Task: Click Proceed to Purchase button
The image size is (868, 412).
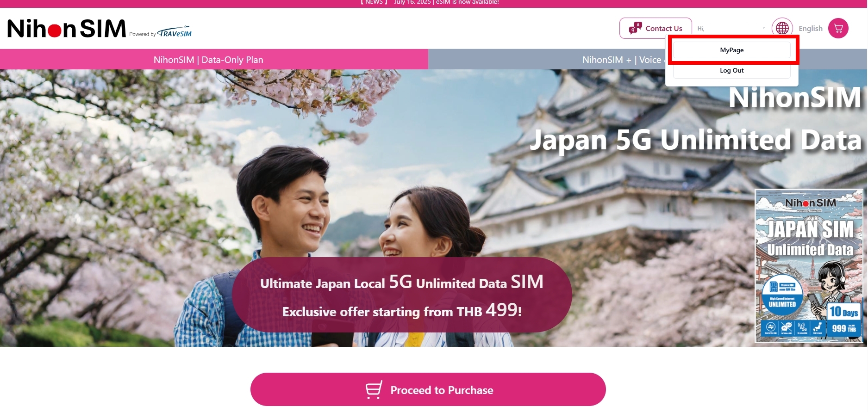Action: click(428, 389)
